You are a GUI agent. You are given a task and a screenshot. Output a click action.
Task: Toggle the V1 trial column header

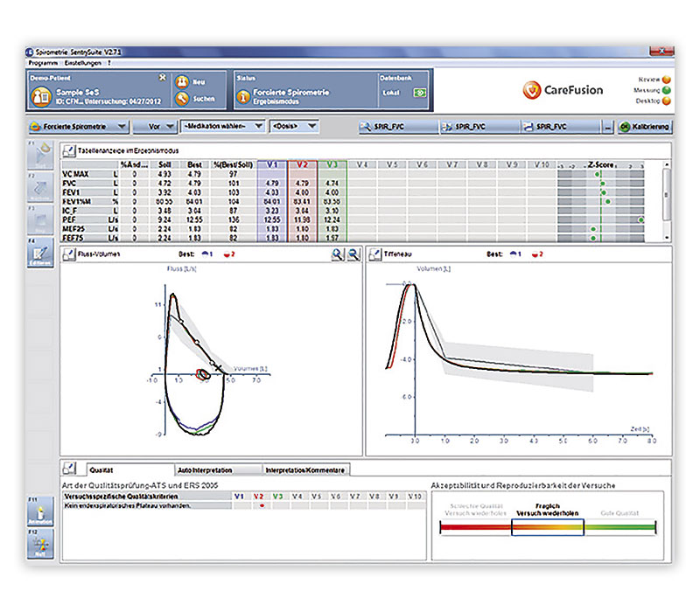[272, 164]
